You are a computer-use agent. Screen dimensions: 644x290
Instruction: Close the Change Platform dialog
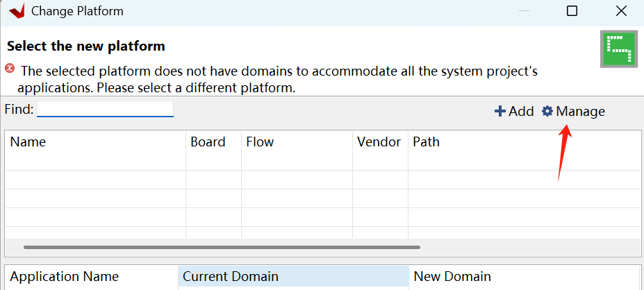(x=621, y=10)
